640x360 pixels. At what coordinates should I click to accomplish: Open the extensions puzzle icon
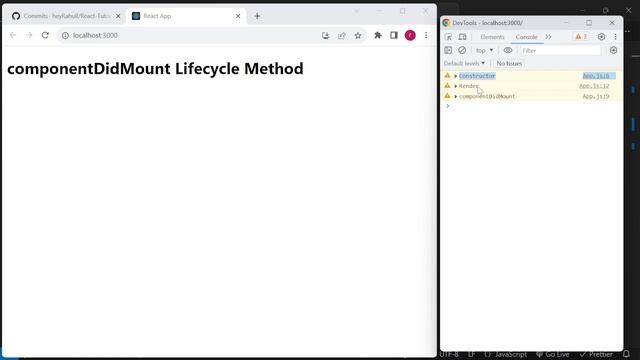pyautogui.click(x=378, y=36)
